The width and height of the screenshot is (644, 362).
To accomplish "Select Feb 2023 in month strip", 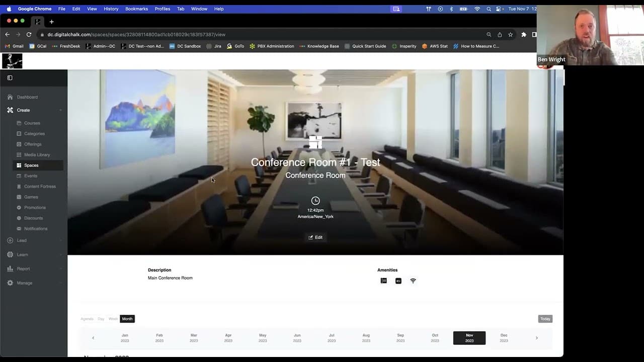I will click(x=159, y=338).
